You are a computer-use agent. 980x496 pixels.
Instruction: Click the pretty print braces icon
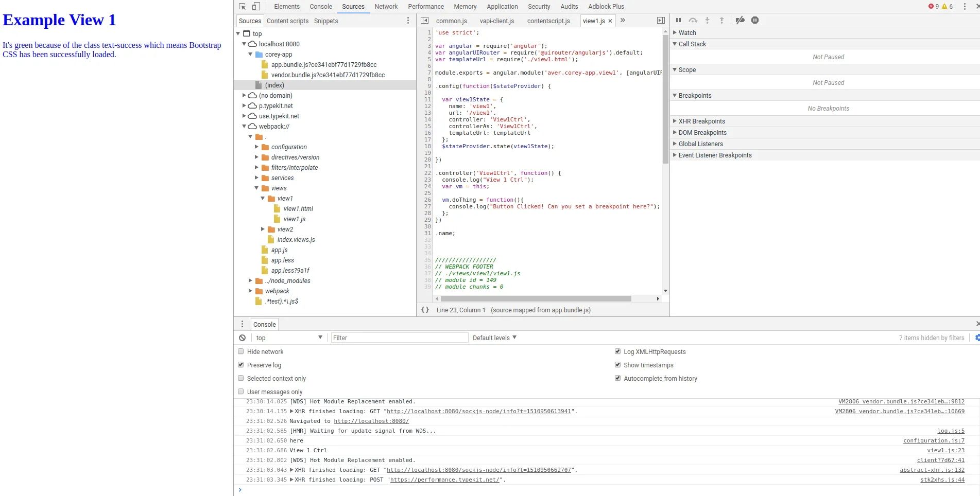425,310
